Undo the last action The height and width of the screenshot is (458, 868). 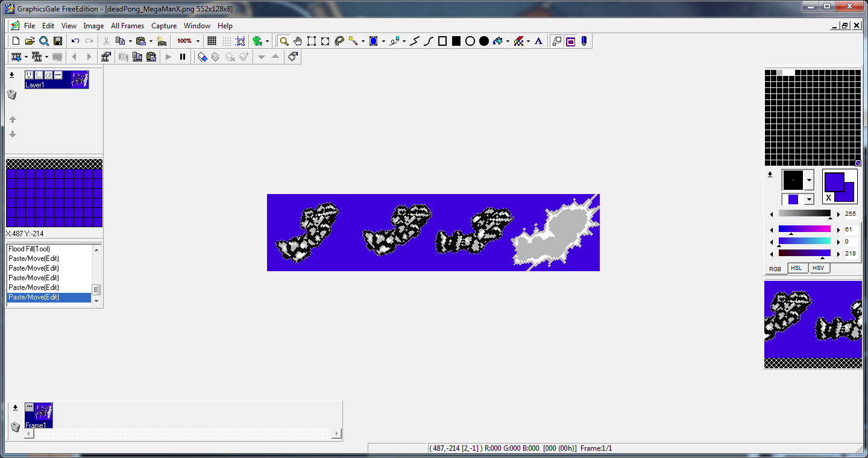pos(75,41)
